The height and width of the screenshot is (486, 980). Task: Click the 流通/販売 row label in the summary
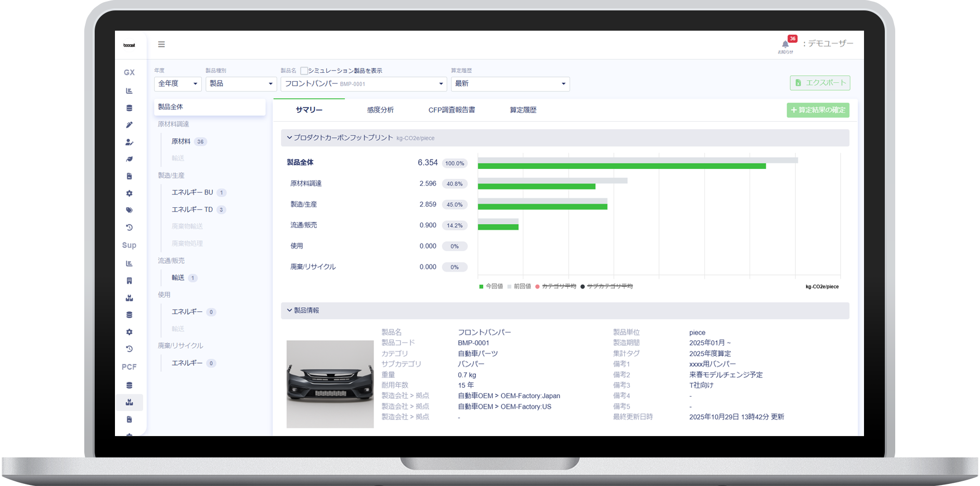tap(303, 225)
